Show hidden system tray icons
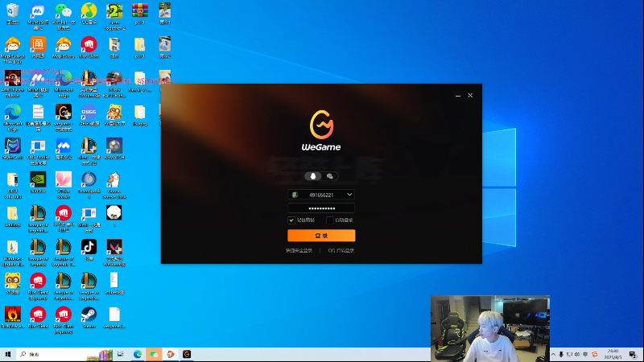Viewport: 644px width, 362px height. 553,354
